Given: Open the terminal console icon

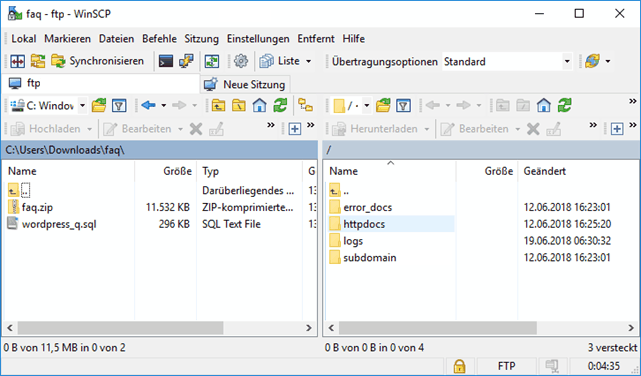Looking at the screenshot, I should pos(166,61).
